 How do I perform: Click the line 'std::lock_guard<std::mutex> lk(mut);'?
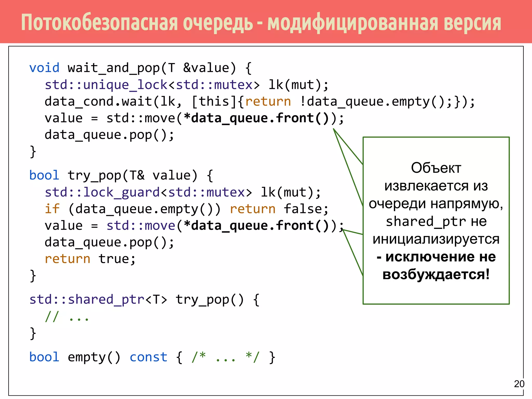[183, 192]
